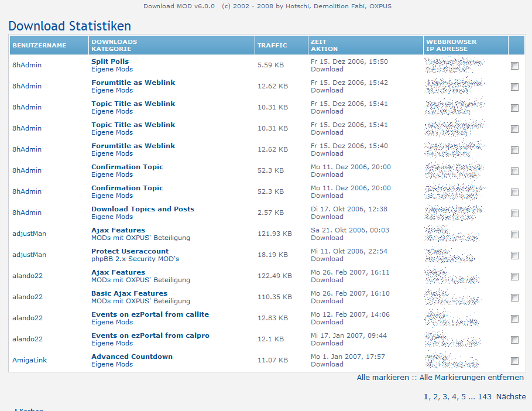View the AmigaLink user profile
Screen dimensions: 532x411
tap(29, 360)
